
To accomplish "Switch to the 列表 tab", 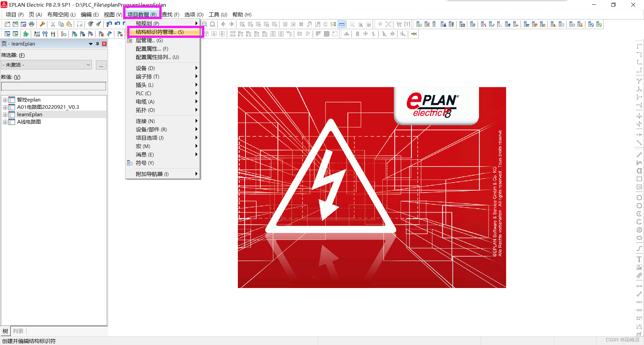I will pyautogui.click(x=18, y=331).
